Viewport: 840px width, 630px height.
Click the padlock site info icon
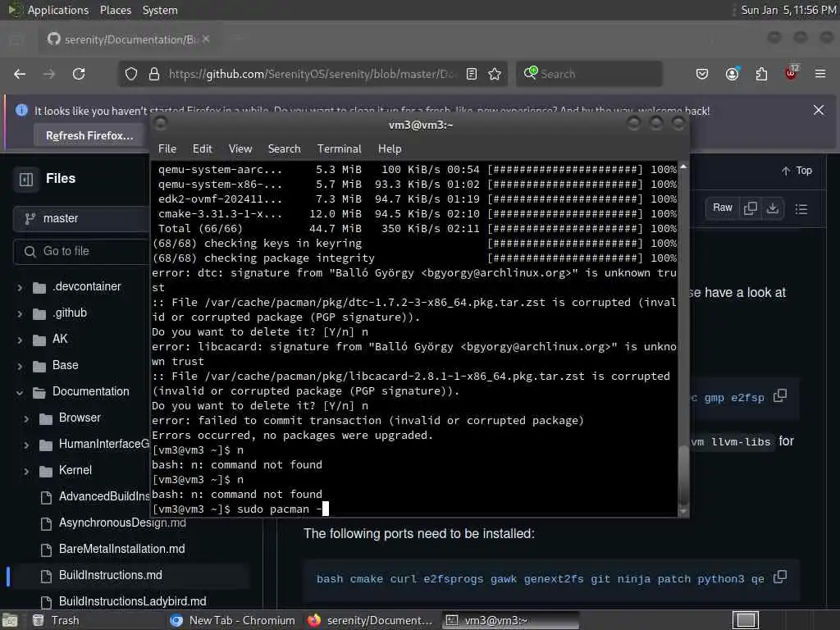point(154,74)
